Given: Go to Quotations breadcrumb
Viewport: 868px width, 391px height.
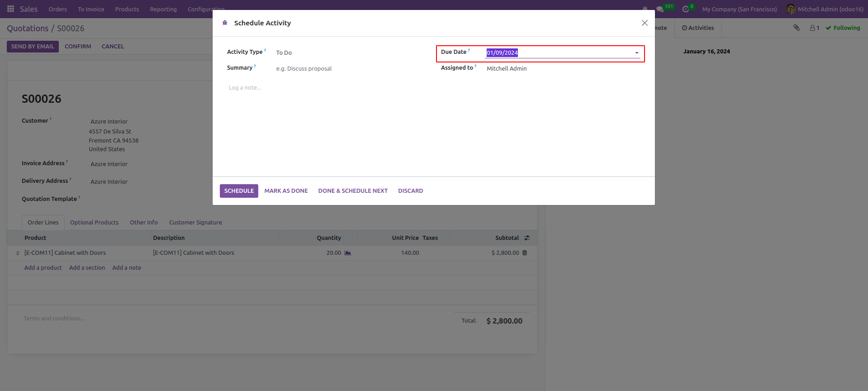Looking at the screenshot, I should coord(28,28).
